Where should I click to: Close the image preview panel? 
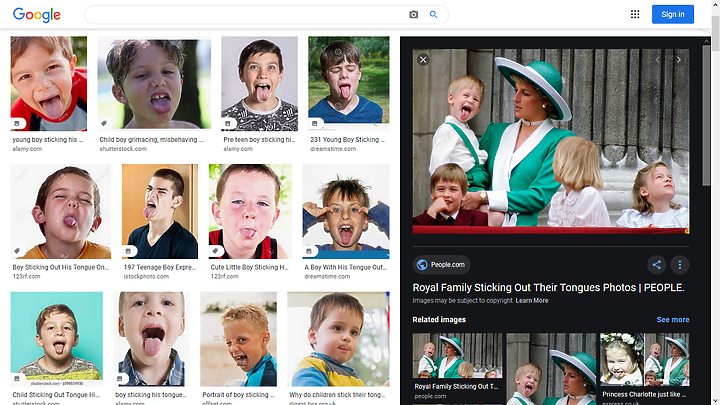click(x=423, y=59)
